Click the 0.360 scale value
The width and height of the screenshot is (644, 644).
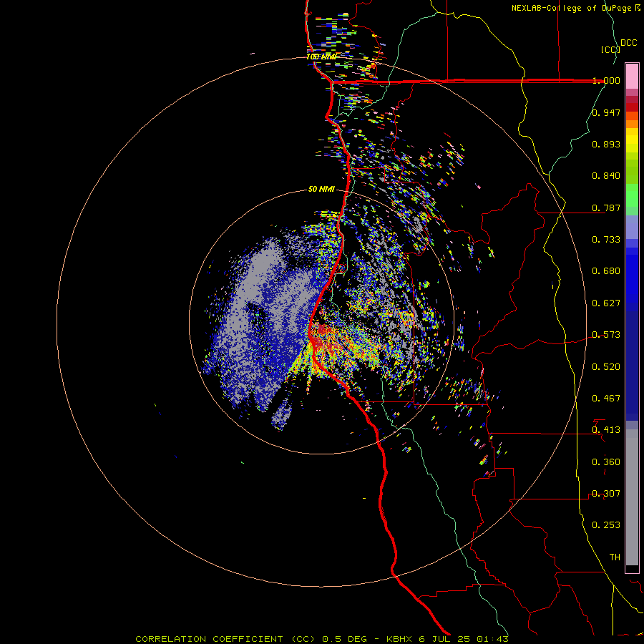point(606,462)
